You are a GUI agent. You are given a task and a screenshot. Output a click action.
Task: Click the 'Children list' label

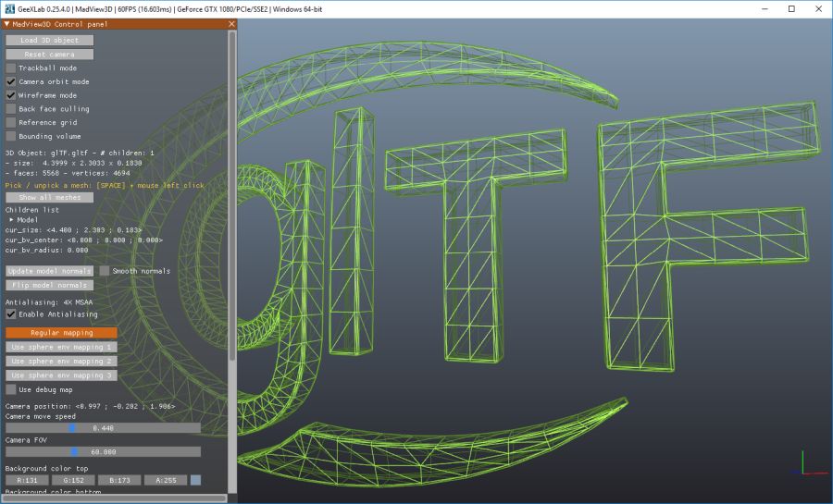pos(31,210)
